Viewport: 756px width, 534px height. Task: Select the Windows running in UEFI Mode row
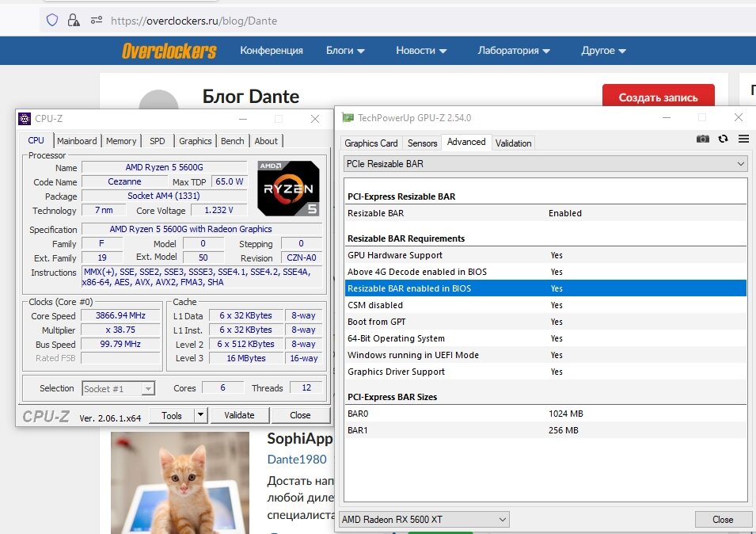coord(545,355)
